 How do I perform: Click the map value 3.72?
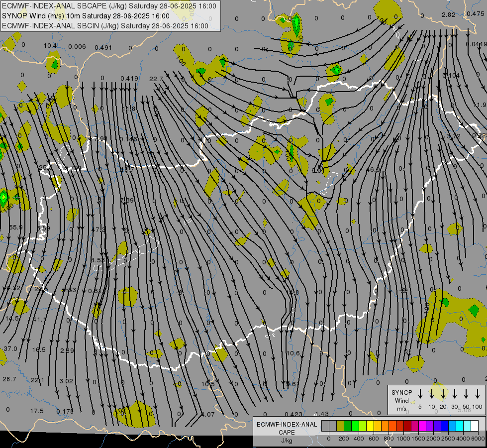coord(454,136)
